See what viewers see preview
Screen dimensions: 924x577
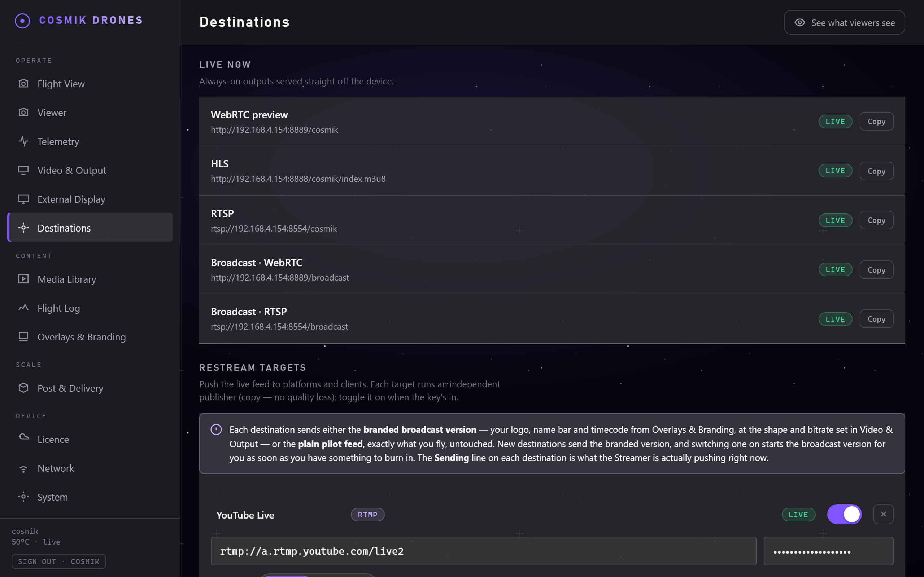[x=844, y=22]
